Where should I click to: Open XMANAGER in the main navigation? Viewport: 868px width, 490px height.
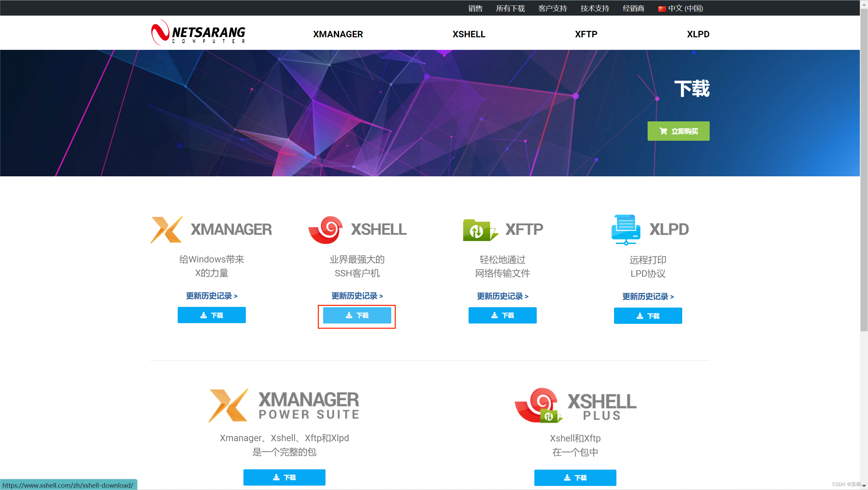click(x=338, y=34)
